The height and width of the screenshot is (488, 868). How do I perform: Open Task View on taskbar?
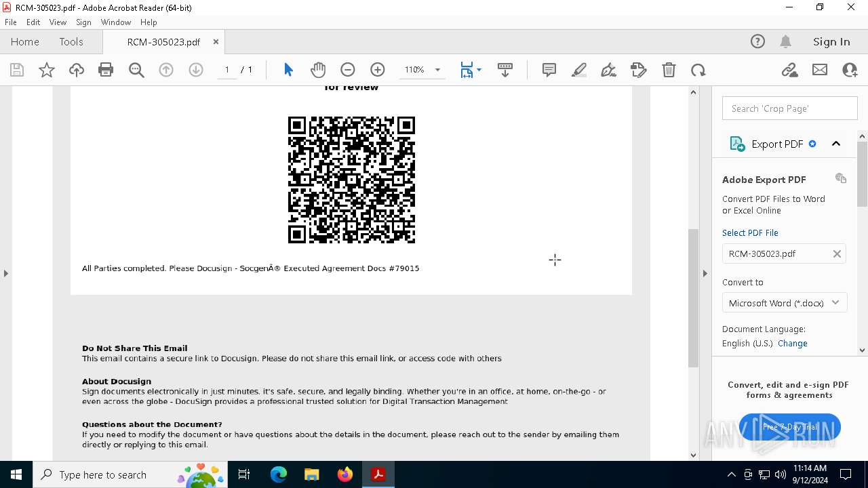point(245,474)
